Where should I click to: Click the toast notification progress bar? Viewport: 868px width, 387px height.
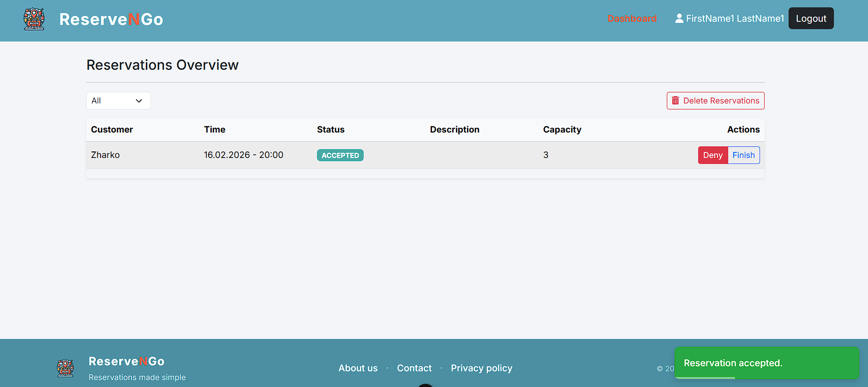point(705,378)
